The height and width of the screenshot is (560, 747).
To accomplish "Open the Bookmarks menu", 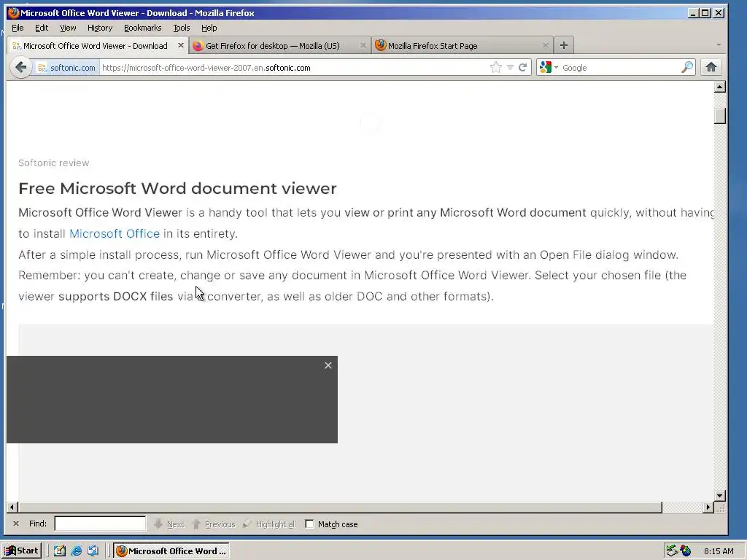I will [x=142, y=28].
